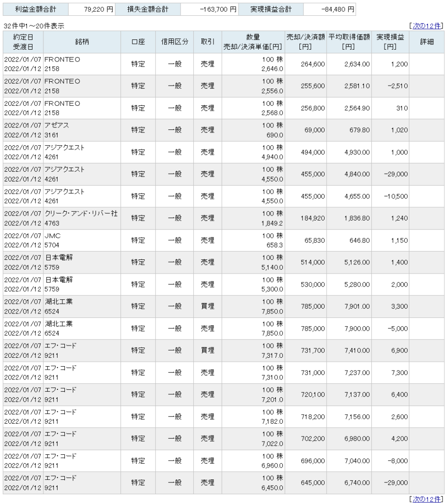Click 買埋 in the エフ・コード row
Image resolution: width=446 pixels, height=504 pixels.
click(x=208, y=350)
